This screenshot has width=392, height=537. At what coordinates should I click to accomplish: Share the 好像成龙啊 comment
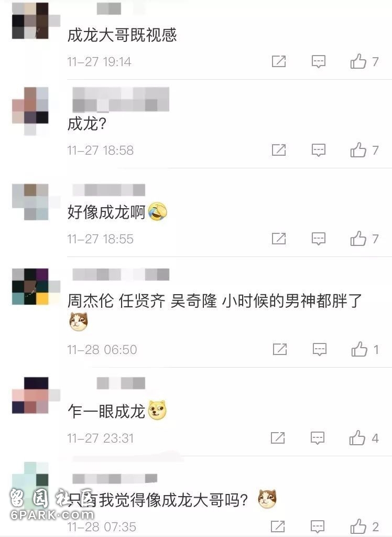point(279,239)
